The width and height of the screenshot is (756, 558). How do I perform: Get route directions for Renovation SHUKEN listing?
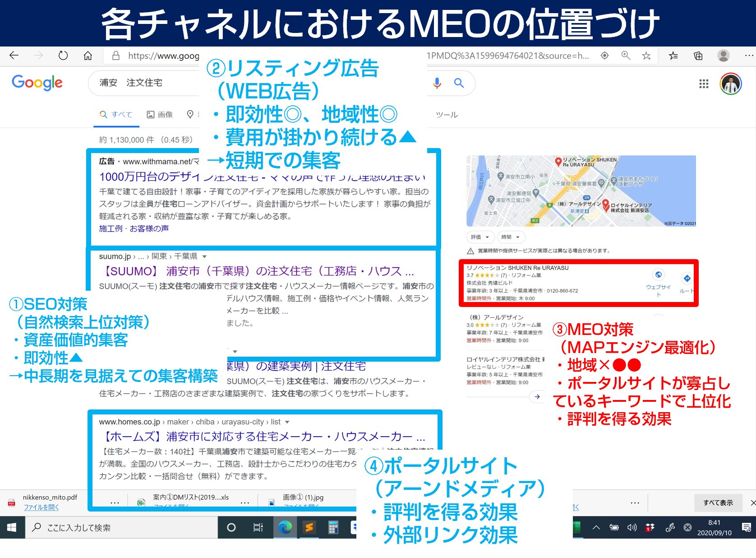687,278
